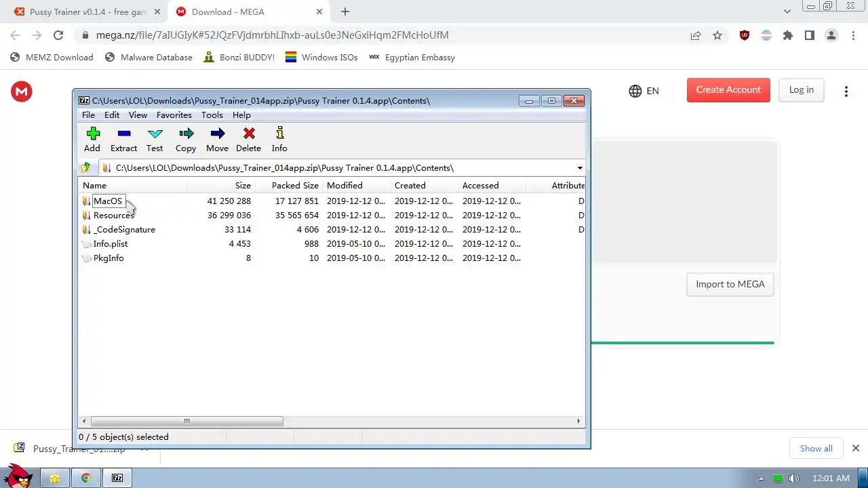This screenshot has height=488, width=868.
Task: Click the browser address bar URL
Action: (x=273, y=35)
